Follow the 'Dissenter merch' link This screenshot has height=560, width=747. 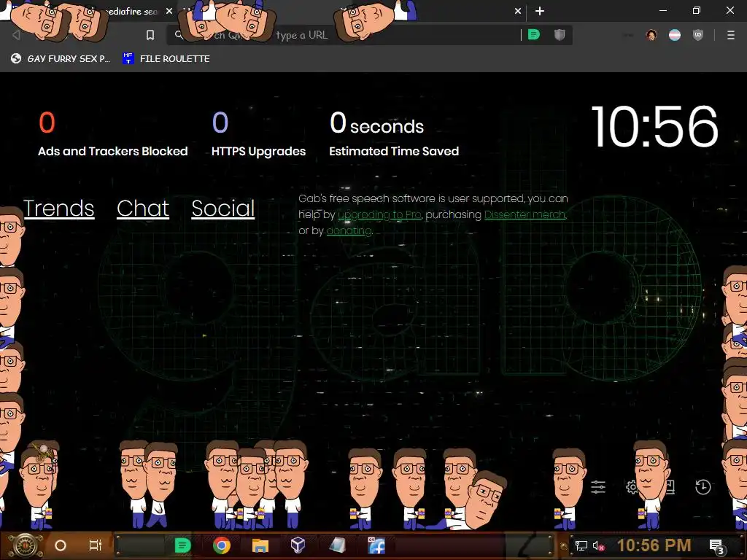tap(525, 215)
